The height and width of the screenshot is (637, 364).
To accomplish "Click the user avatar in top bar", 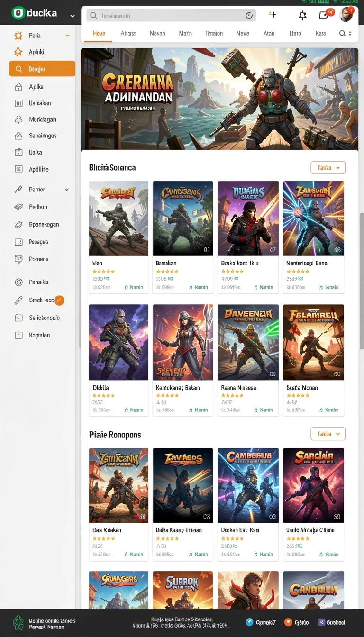I will pos(346,14).
